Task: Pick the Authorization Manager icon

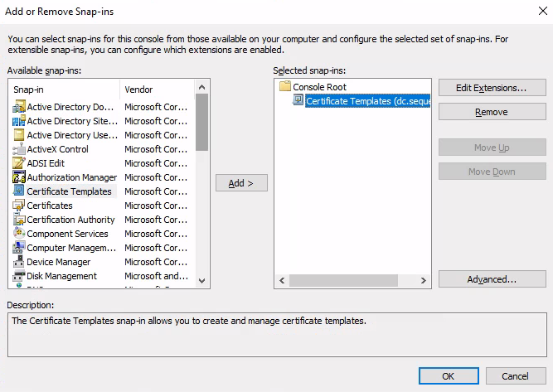Action: pyautogui.click(x=19, y=177)
